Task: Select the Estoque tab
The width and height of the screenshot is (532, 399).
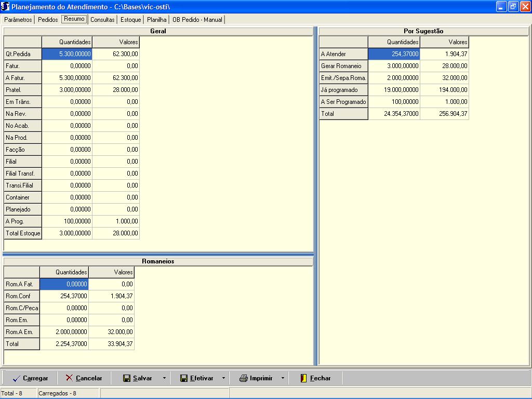Action: [130, 20]
